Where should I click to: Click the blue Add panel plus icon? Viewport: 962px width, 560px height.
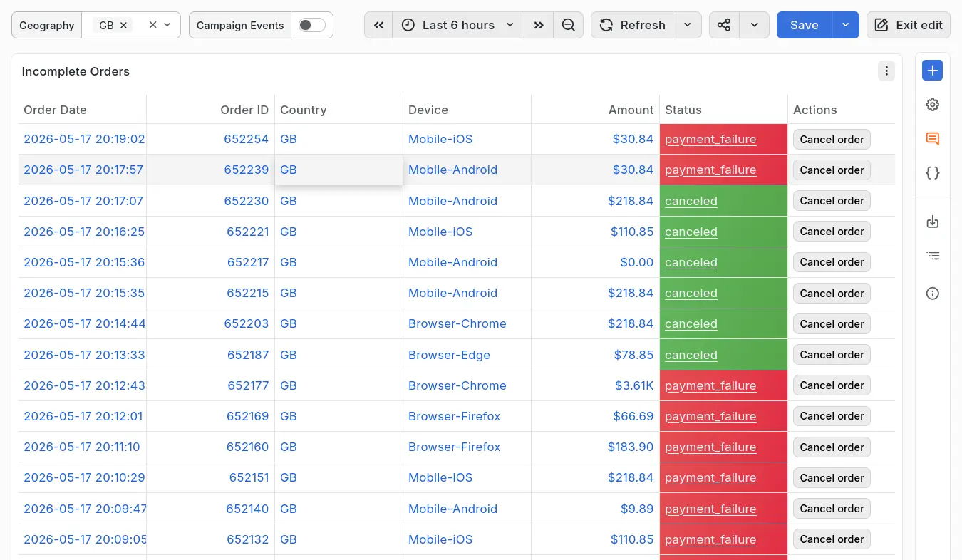tap(933, 71)
